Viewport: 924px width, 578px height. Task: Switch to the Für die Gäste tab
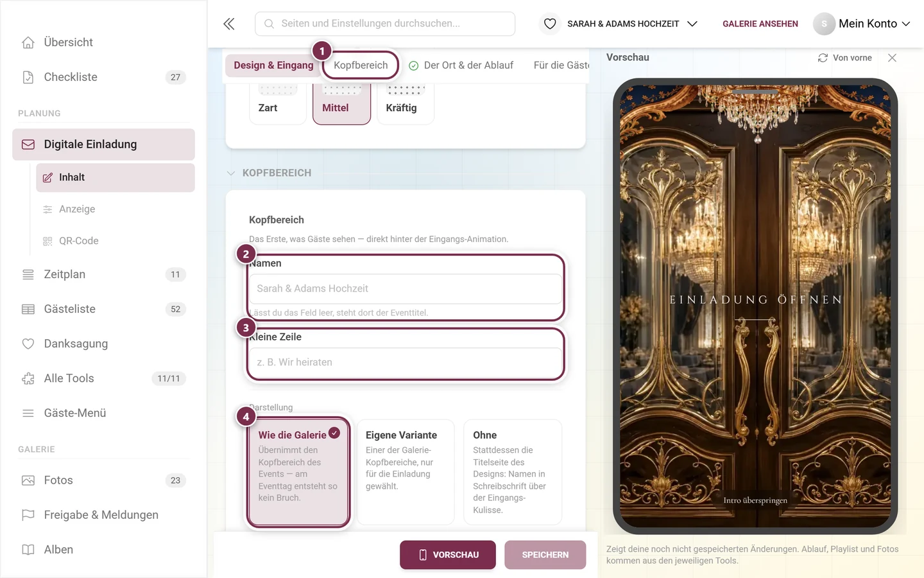[561, 66]
